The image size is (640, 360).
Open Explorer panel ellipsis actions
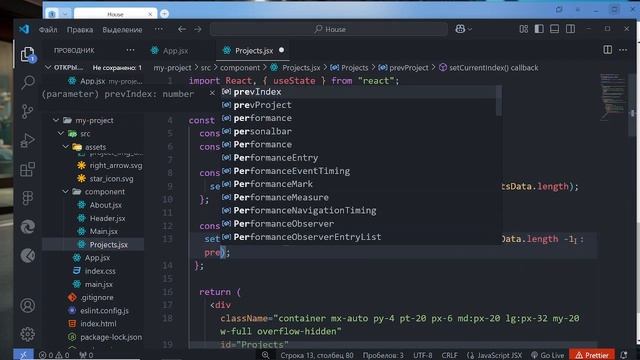pos(130,50)
